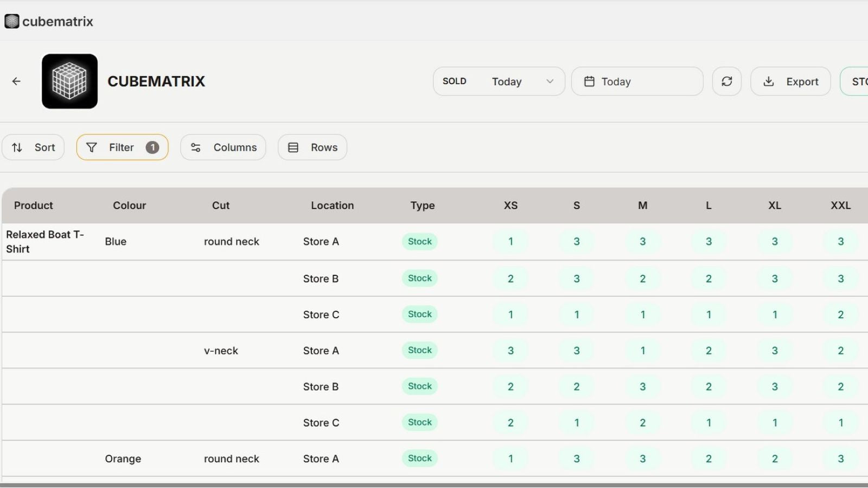The height and width of the screenshot is (488, 868).
Task: Click S value 2 in v-neck Store B row
Action: point(577,387)
